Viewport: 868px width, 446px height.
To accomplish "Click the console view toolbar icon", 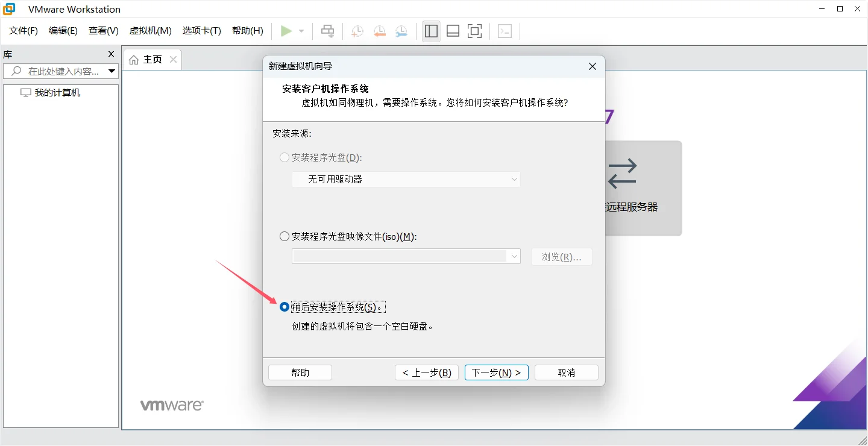I will 505,31.
